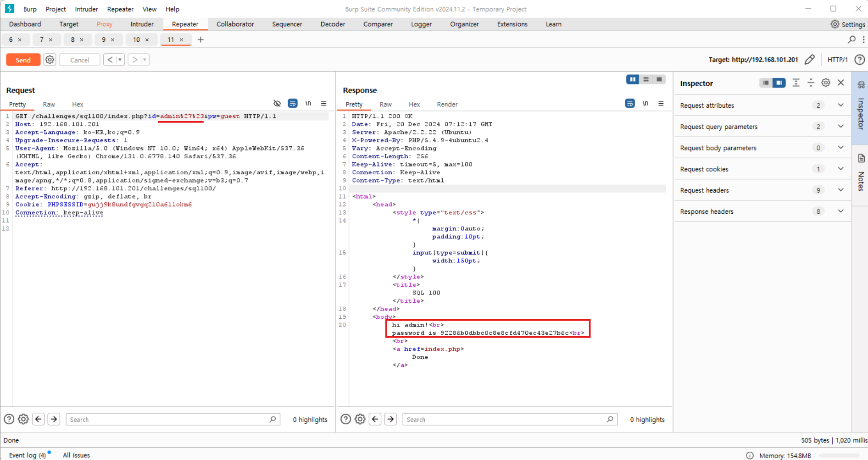868x460 pixels.
Task: Click the Response search input field
Action: (509, 419)
